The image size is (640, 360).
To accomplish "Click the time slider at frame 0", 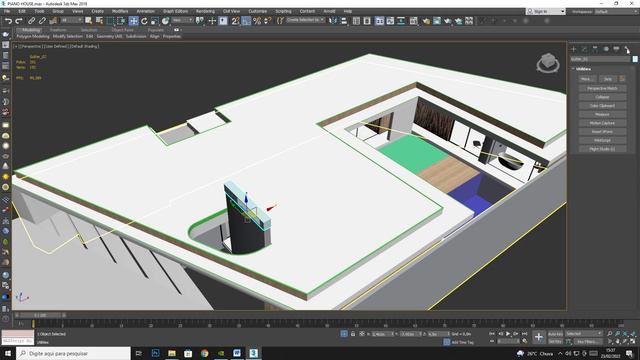I will coord(40,315).
